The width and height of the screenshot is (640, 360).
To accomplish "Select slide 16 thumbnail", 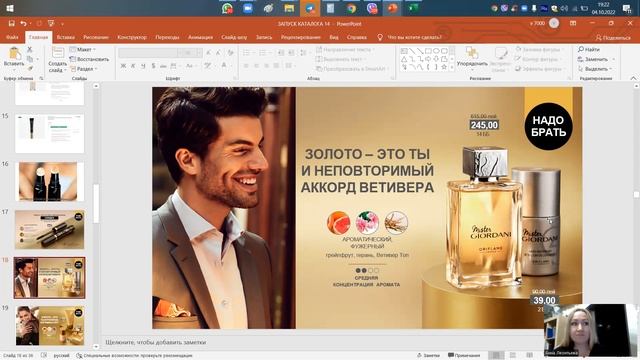I will coord(49,182).
